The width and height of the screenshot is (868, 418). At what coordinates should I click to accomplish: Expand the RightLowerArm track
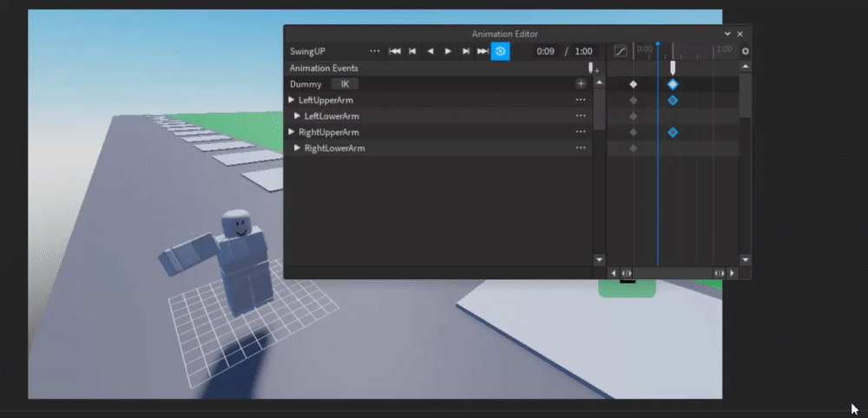coord(297,148)
